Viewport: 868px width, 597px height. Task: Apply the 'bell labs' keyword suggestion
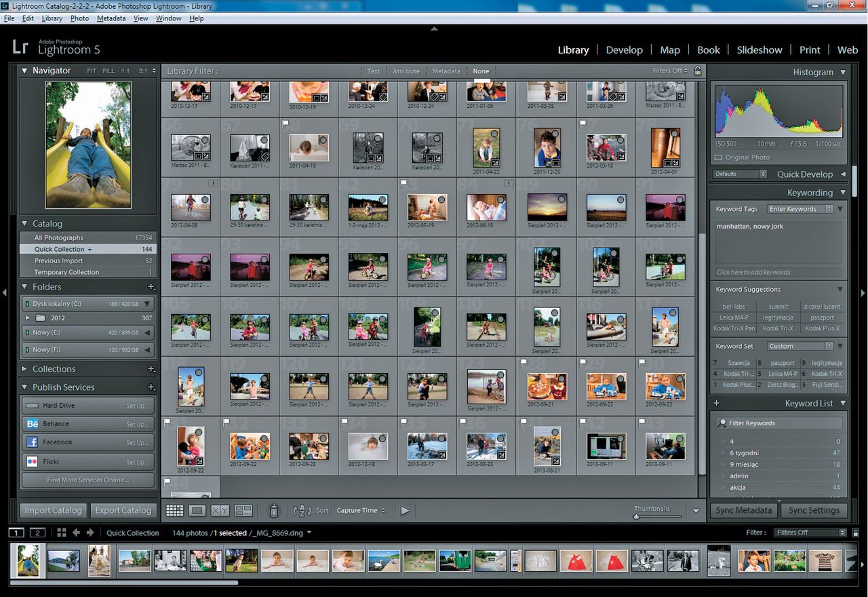pos(734,307)
